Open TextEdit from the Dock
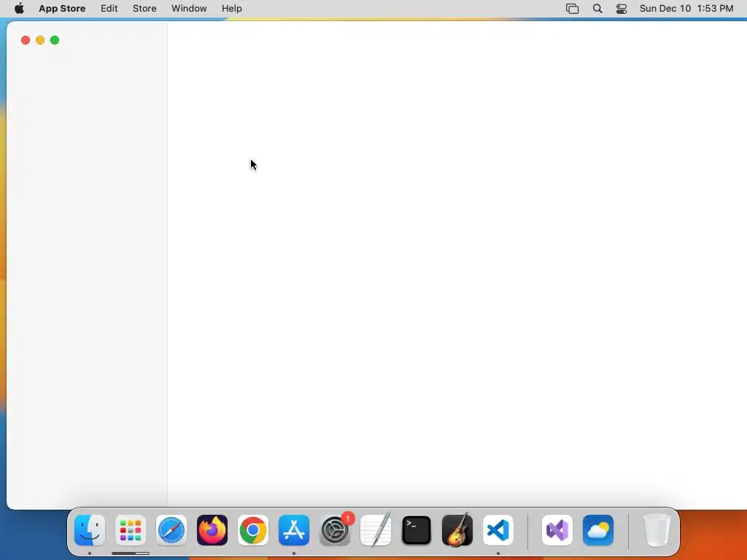This screenshot has height=560, width=747. tap(376, 530)
